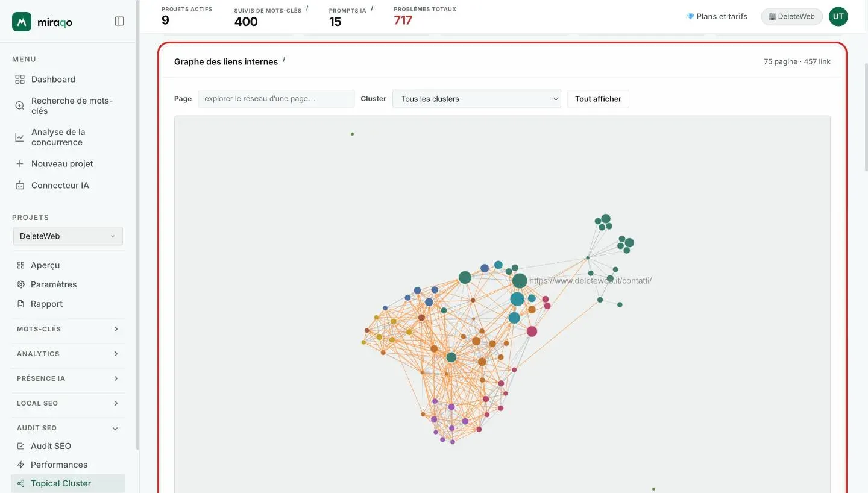Viewport: 868px width, 493px height.
Task: Click the contatti node in the graph
Action: tap(520, 281)
